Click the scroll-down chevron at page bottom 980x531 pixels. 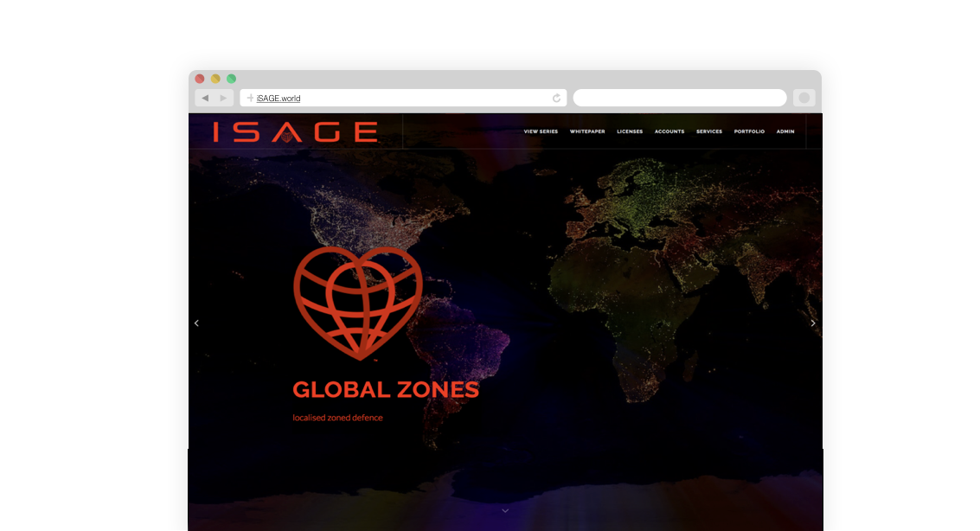505,511
